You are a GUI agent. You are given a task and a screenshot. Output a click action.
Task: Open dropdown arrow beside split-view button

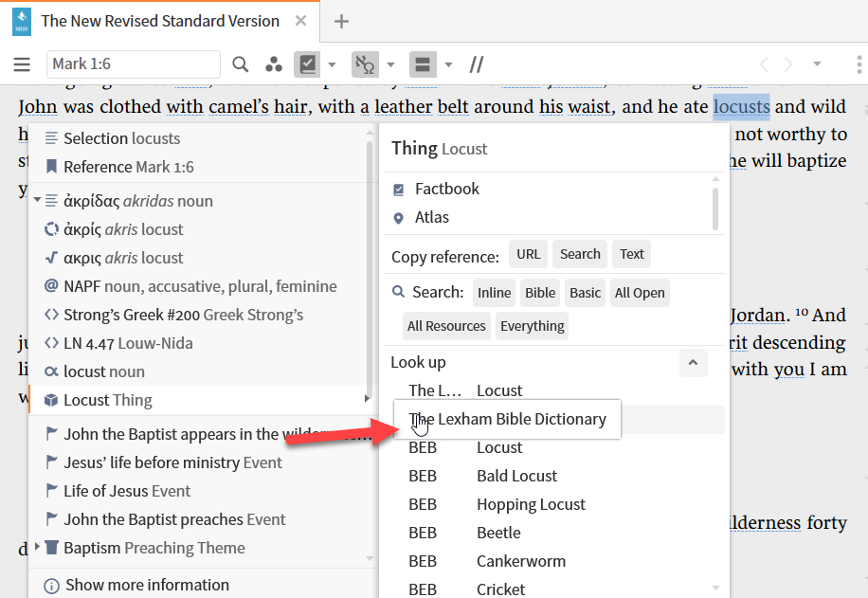click(x=448, y=64)
